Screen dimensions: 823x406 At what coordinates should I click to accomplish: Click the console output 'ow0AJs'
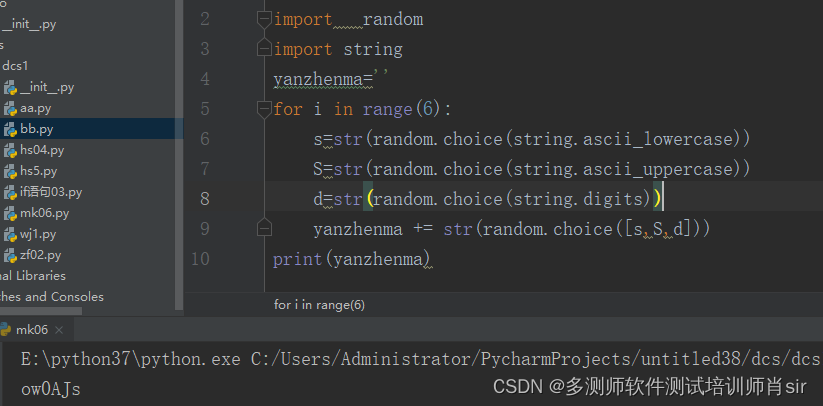51,389
